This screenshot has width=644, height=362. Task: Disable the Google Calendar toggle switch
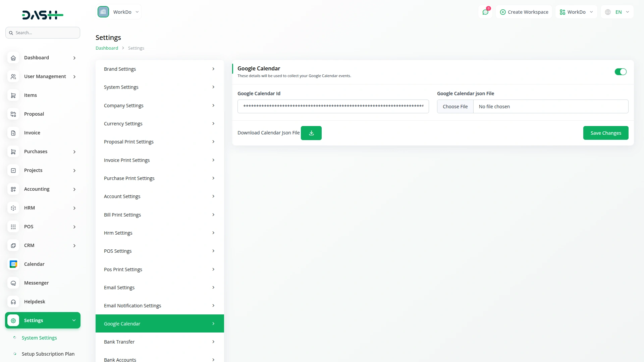(x=620, y=72)
